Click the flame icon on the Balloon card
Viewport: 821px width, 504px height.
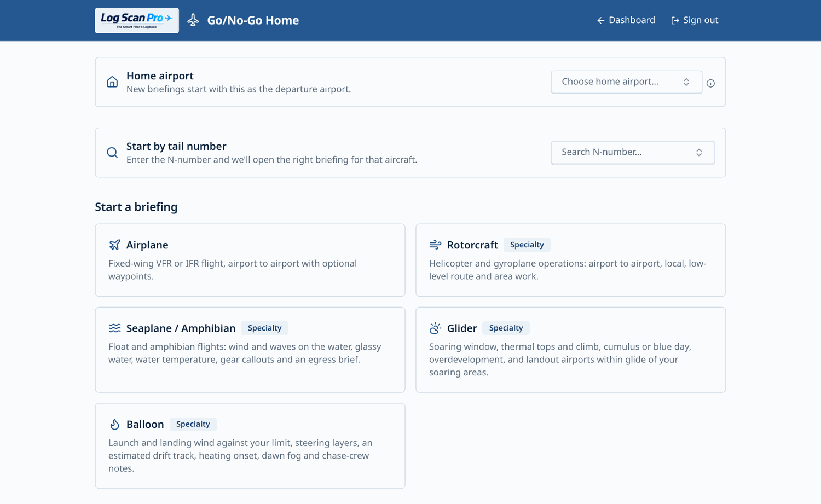(x=114, y=424)
